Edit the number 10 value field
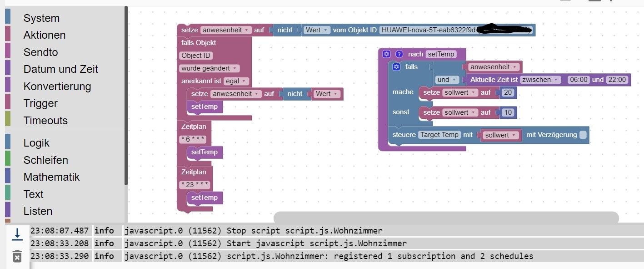 508,112
